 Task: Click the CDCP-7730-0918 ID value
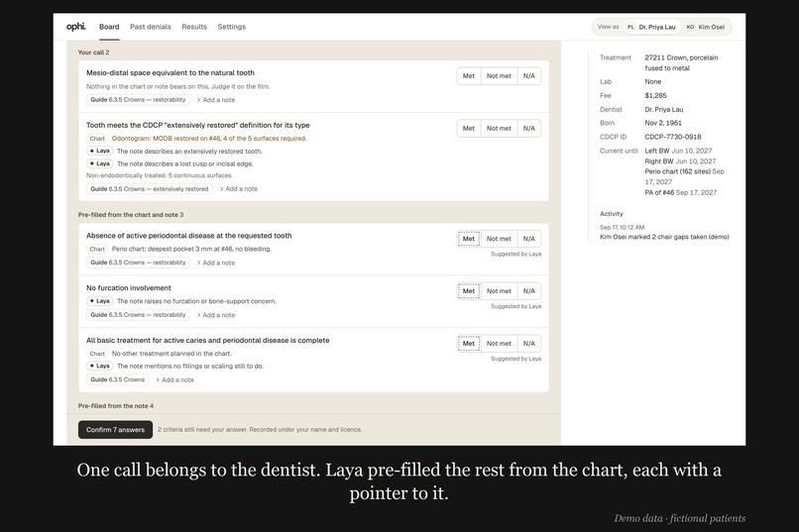[673, 137]
